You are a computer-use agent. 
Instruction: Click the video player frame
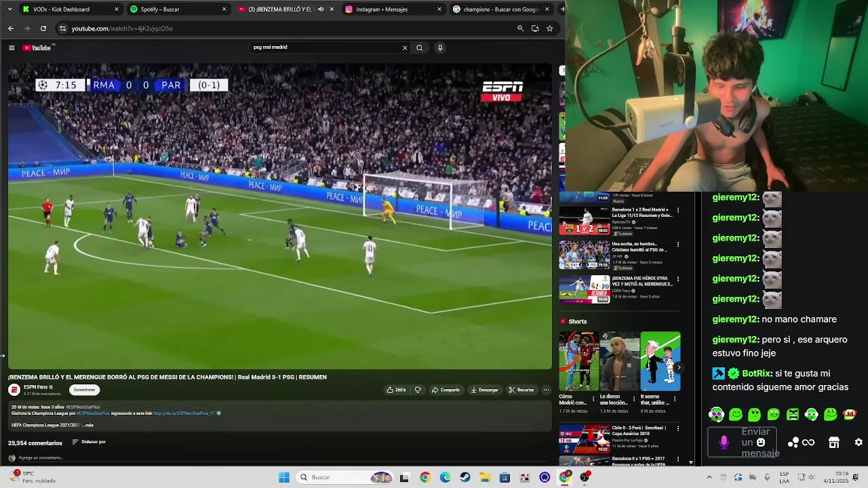[280, 217]
